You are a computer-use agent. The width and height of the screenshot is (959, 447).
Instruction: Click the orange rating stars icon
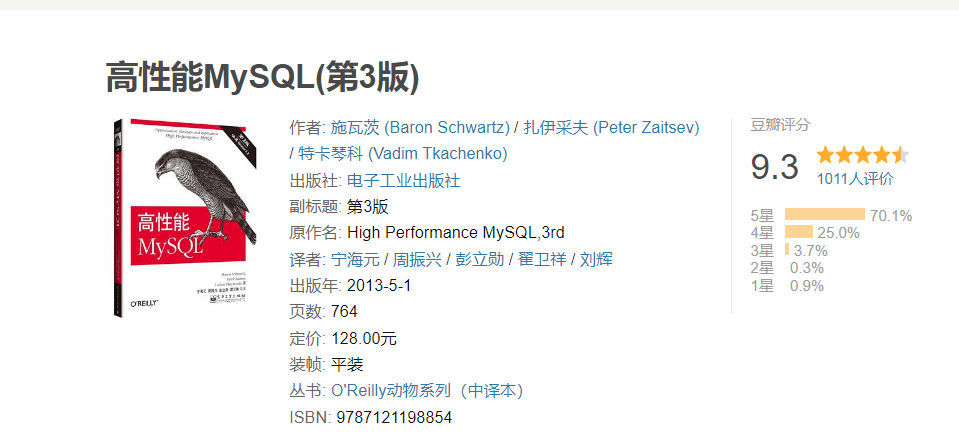tap(862, 155)
